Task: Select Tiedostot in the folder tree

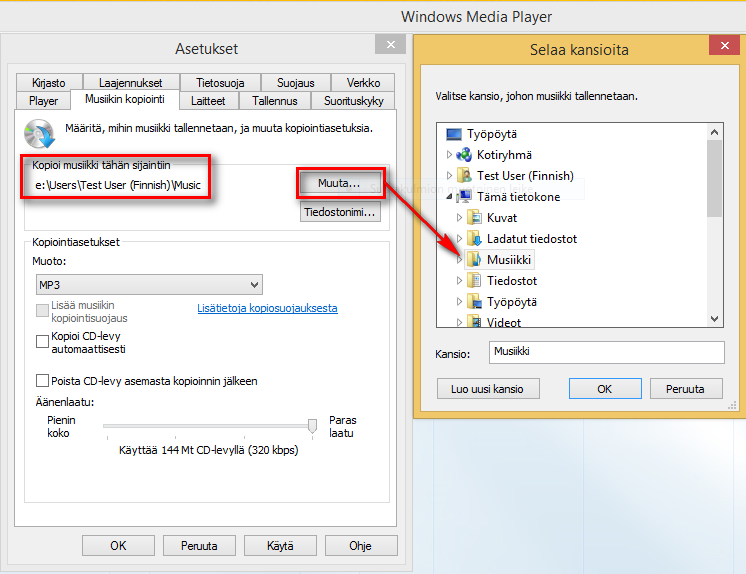Action: pyautogui.click(x=511, y=280)
